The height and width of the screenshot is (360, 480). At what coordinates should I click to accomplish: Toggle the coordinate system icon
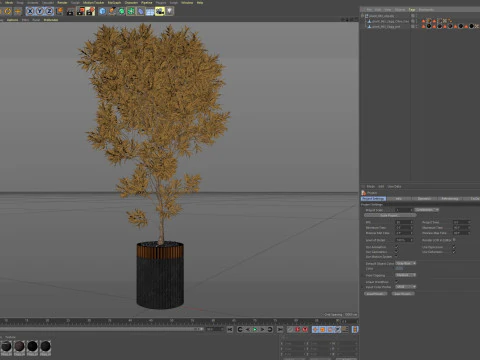59,11
